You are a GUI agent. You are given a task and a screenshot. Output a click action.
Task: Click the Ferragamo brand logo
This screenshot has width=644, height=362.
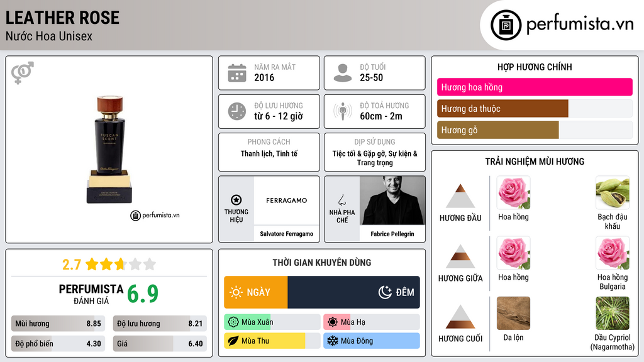pyautogui.click(x=286, y=200)
